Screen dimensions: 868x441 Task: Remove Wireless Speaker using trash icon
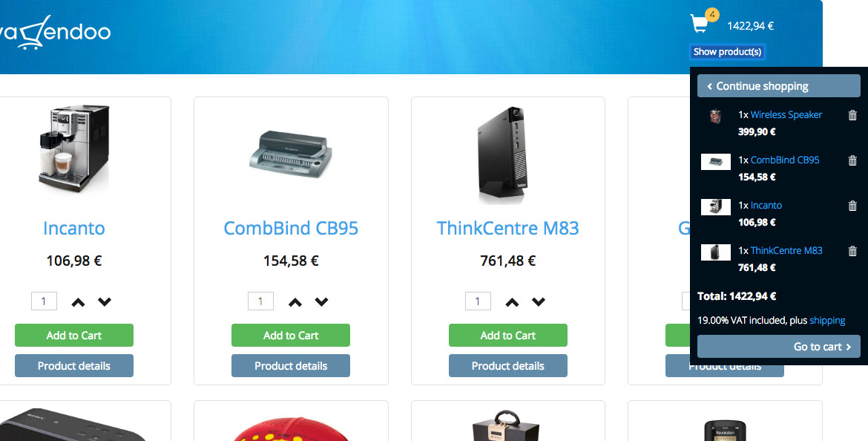click(x=852, y=115)
